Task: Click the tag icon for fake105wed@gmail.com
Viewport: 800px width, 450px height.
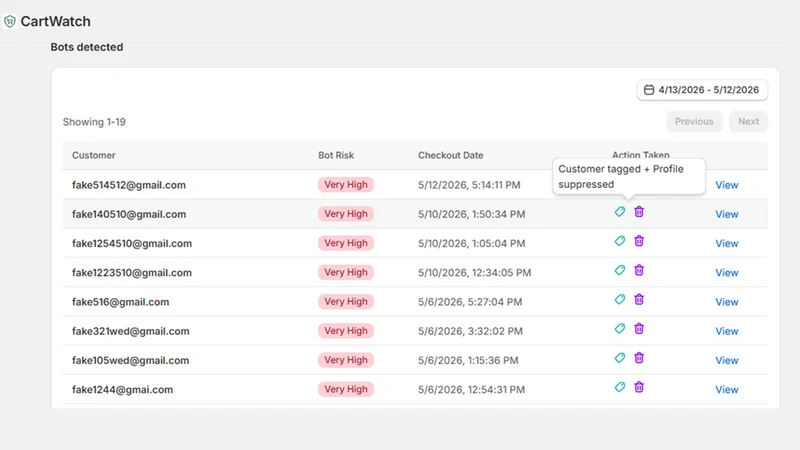Action: tap(619, 358)
